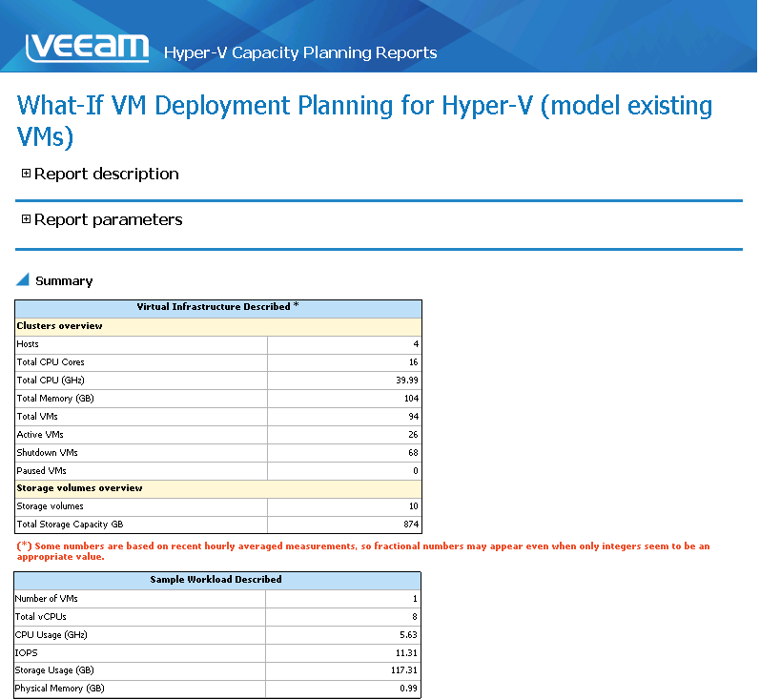
Task: Click the Hyper-V Capacity Planning Reports header text
Action: 300,52
